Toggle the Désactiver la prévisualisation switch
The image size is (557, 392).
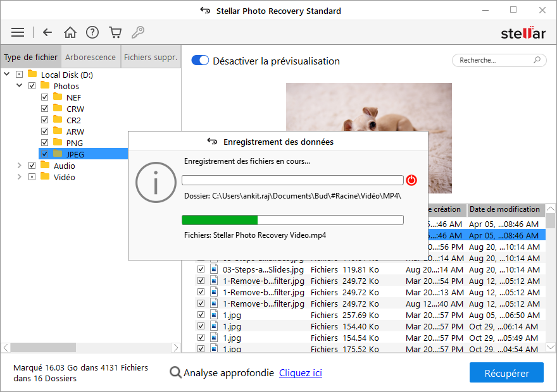coord(200,61)
